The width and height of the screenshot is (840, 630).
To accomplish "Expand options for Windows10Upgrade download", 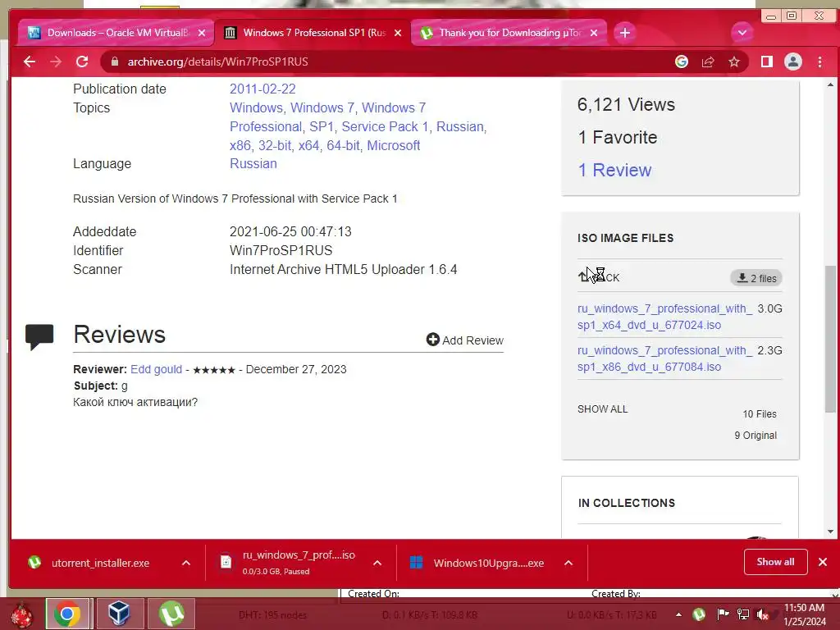I will (x=568, y=563).
